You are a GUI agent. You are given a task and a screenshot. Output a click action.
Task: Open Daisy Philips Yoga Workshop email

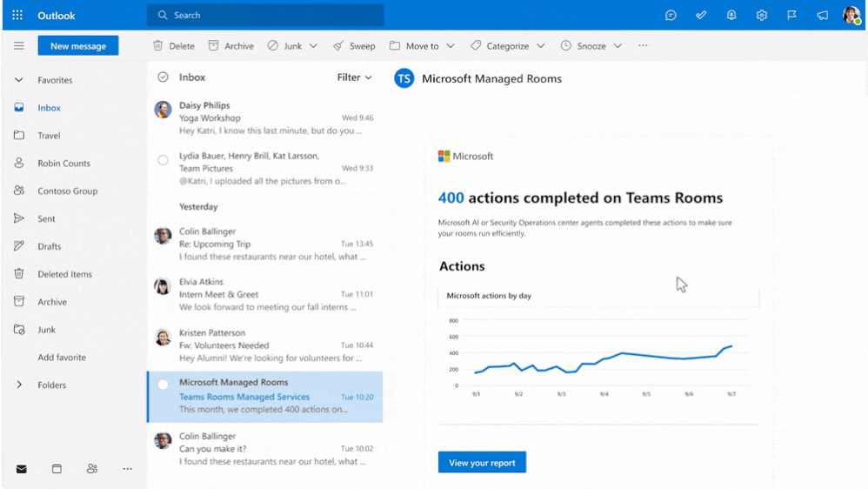click(x=264, y=118)
